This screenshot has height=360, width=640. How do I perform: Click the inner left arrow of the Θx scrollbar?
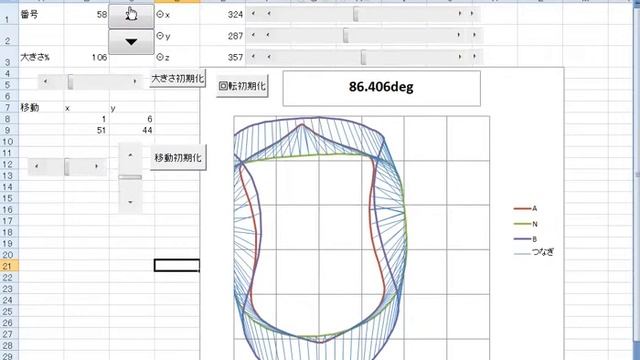click(x=269, y=14)
